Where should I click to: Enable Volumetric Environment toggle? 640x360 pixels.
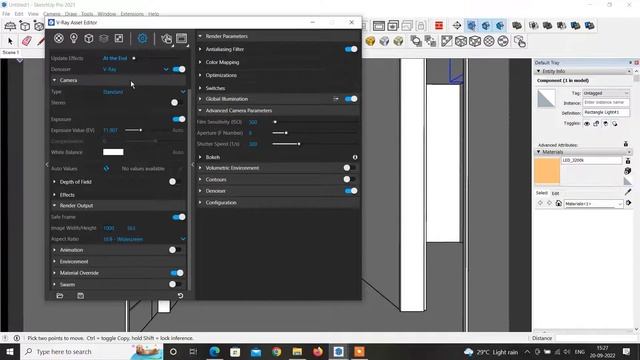pos(349,168)
